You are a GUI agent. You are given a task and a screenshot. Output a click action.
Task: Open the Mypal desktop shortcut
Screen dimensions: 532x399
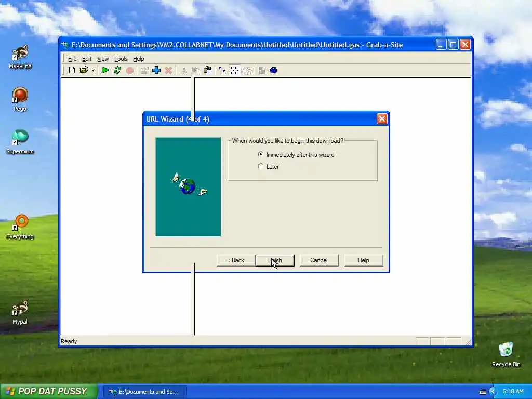[20, 312]
